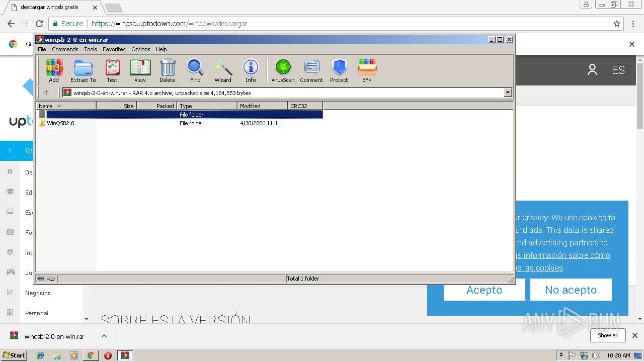Viewport: 644px width, 362px height.
Task: Click the SFX toolbar icon
Action: [x=367, y=70]
